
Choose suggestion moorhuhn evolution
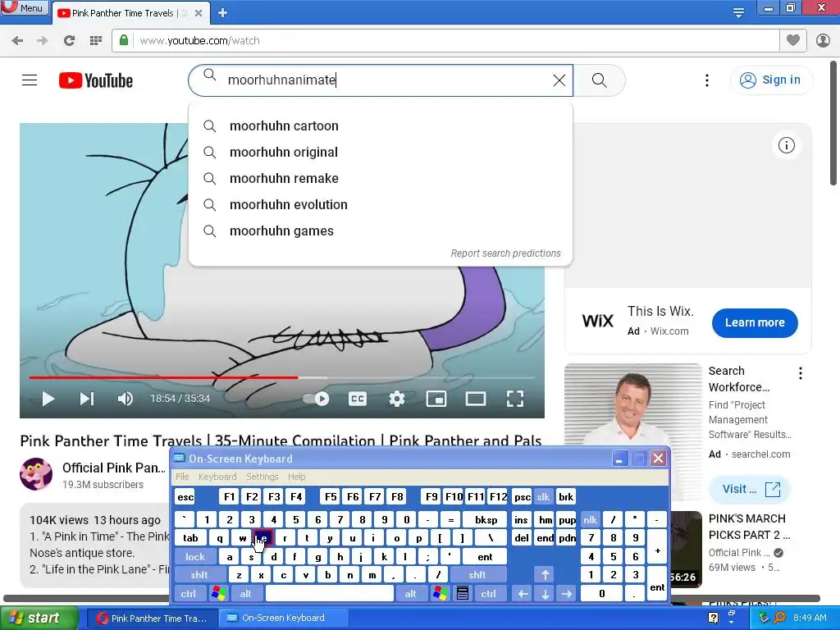click(381, 204)
